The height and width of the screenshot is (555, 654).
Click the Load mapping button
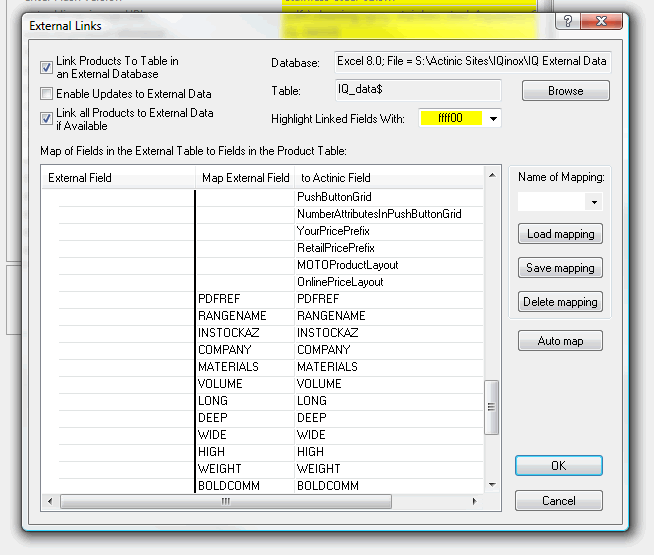(560, 234)
